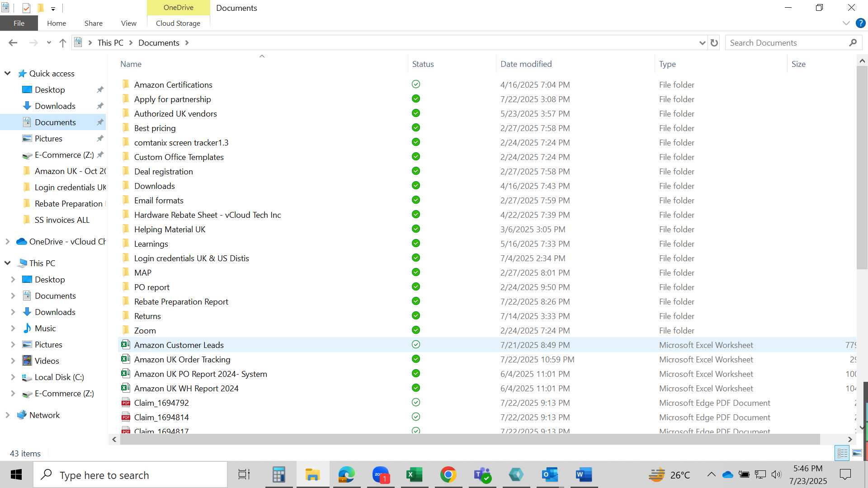
Task: Open Microsoft Edge from the taskbar
Action: tap(347, 474)
